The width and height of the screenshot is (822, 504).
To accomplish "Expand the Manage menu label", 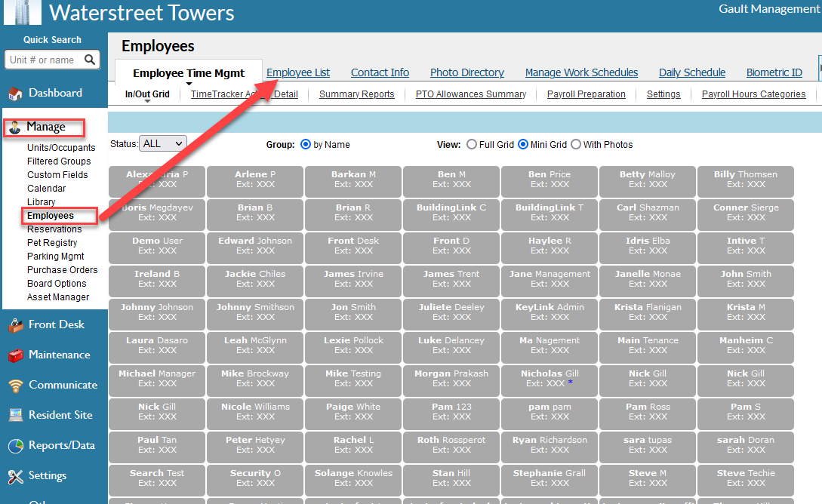I will [46, 127].
